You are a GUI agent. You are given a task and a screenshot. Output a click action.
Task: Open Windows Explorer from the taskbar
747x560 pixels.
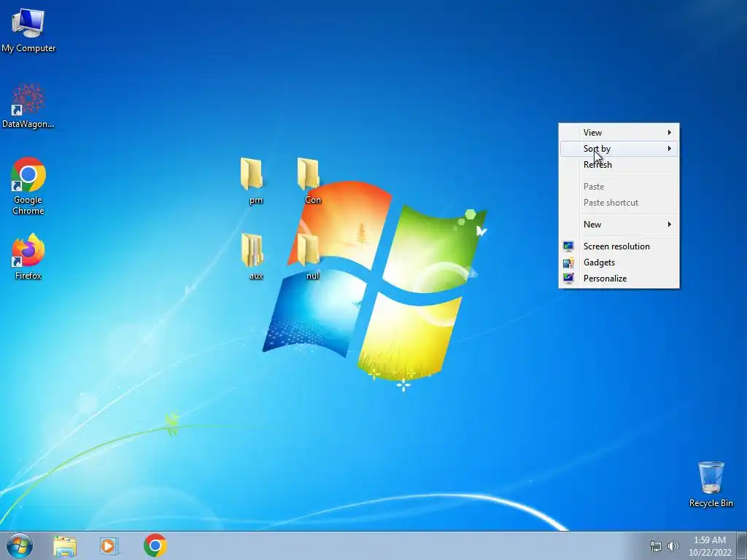[65, 545]
